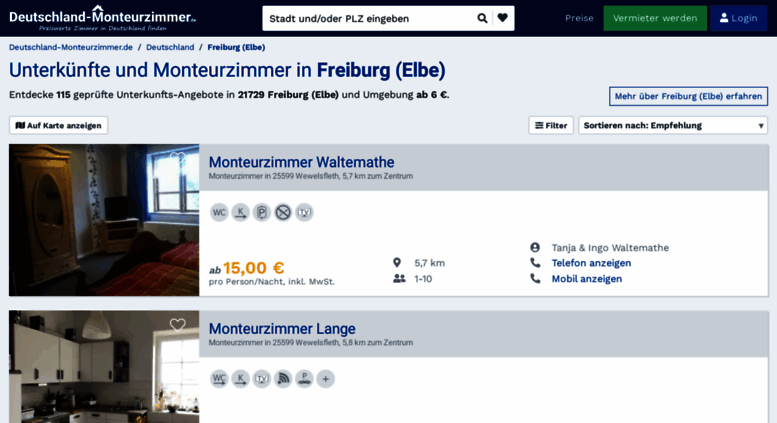Open favorites via header heart icon
The height and width of the screenshot is (423, 777).
click(502, 18)
